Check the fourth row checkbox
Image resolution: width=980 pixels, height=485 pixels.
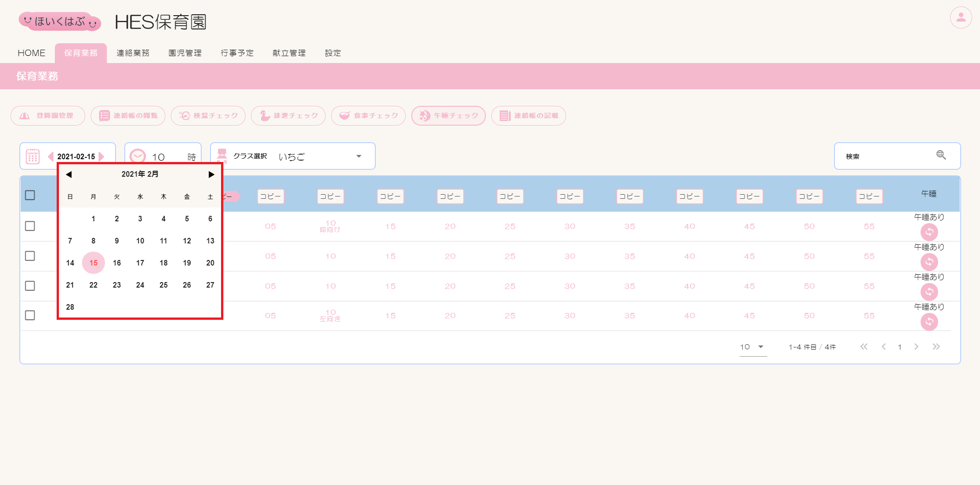pos(30,315)
